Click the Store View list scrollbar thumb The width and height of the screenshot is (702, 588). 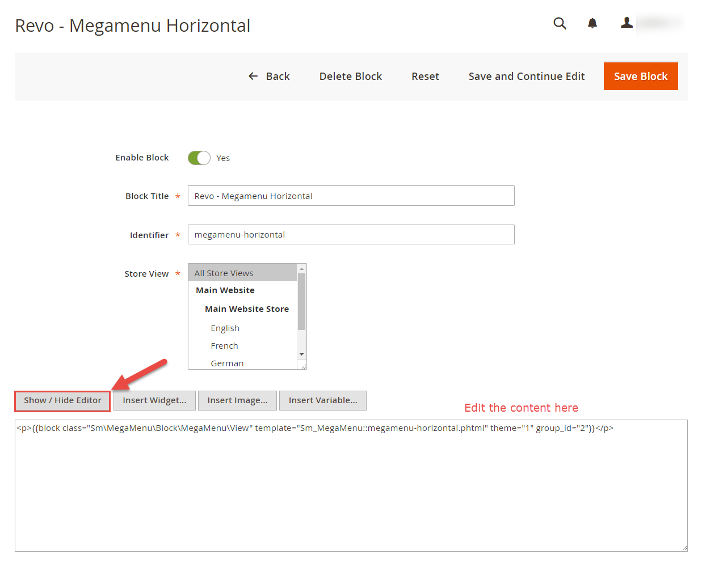(302, 301)
